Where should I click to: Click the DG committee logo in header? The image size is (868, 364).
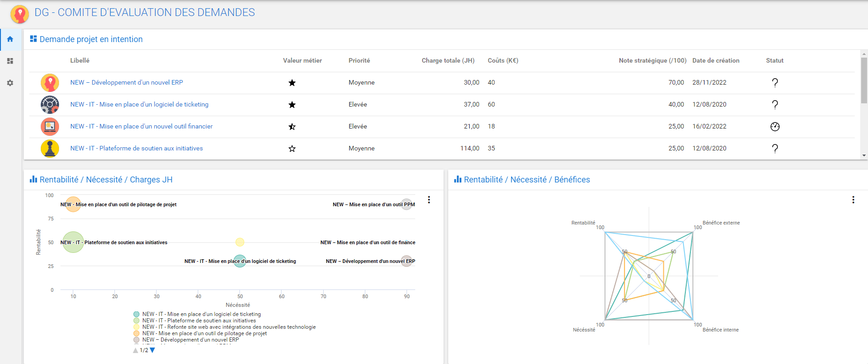click(x=20, y=14)
